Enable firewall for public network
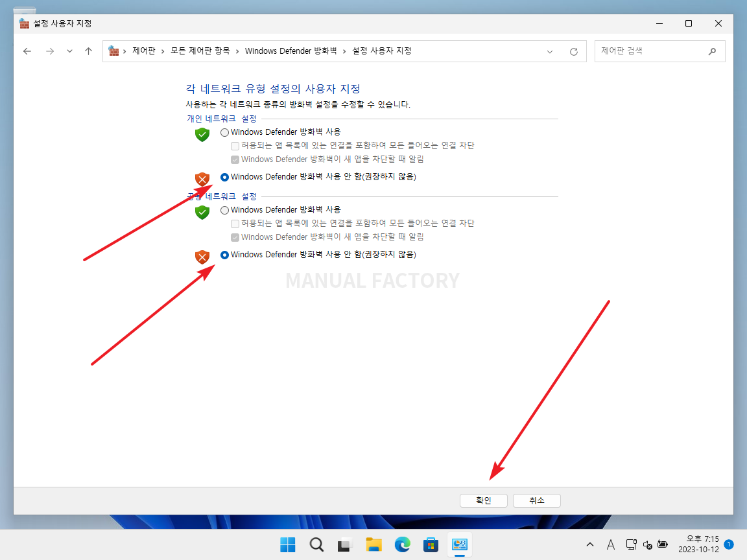The width and height of the screenshot is (747, 560). 224,210
